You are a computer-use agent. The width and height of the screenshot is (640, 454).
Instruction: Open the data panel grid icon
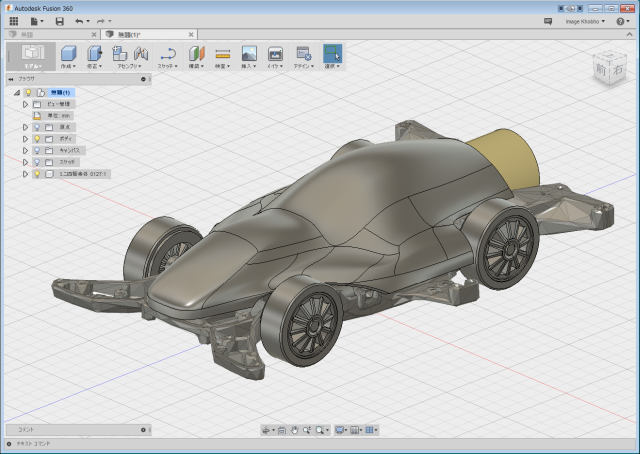tap(13, 21)
